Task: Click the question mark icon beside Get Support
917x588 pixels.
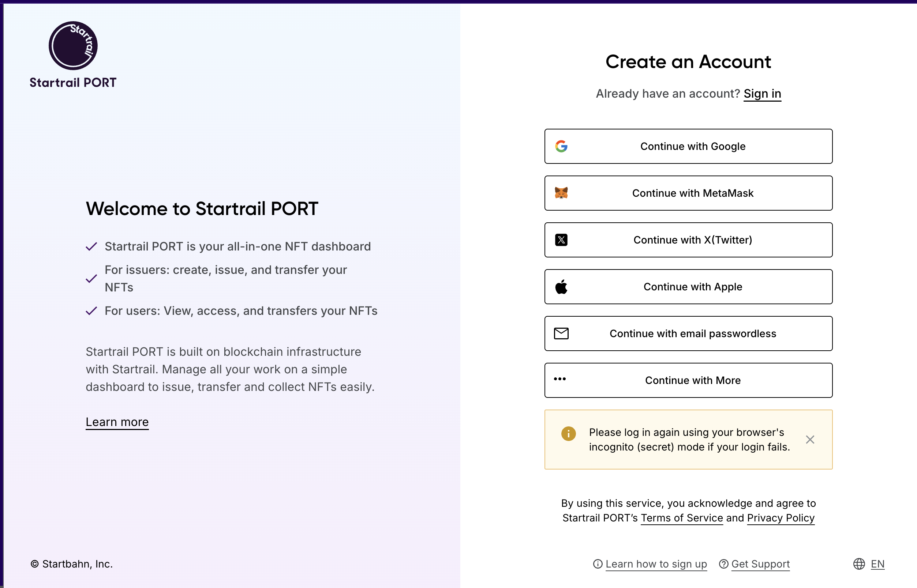Action: click(x=723, y=564)
